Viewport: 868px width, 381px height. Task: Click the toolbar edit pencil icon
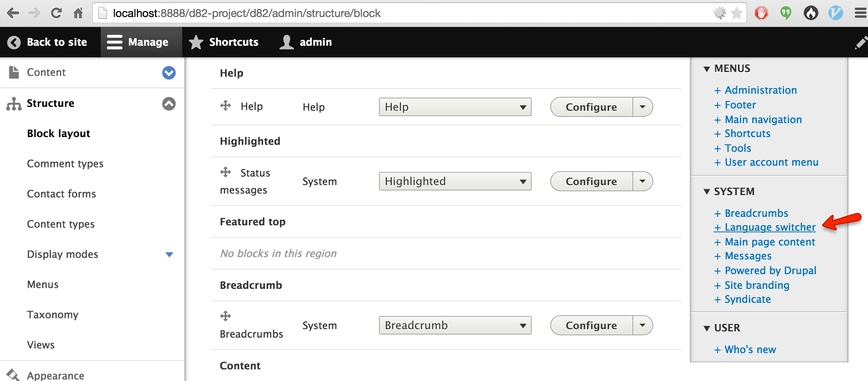860,43
